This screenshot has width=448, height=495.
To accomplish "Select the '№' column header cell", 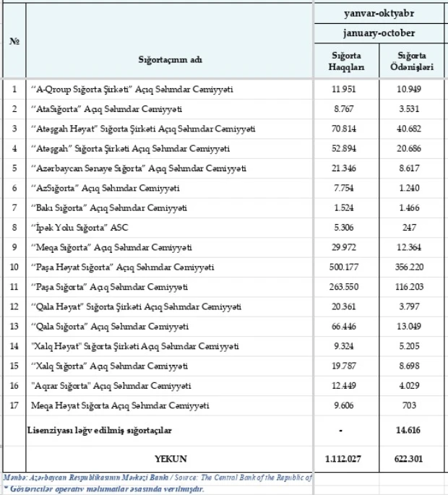I will pos(14,42).
